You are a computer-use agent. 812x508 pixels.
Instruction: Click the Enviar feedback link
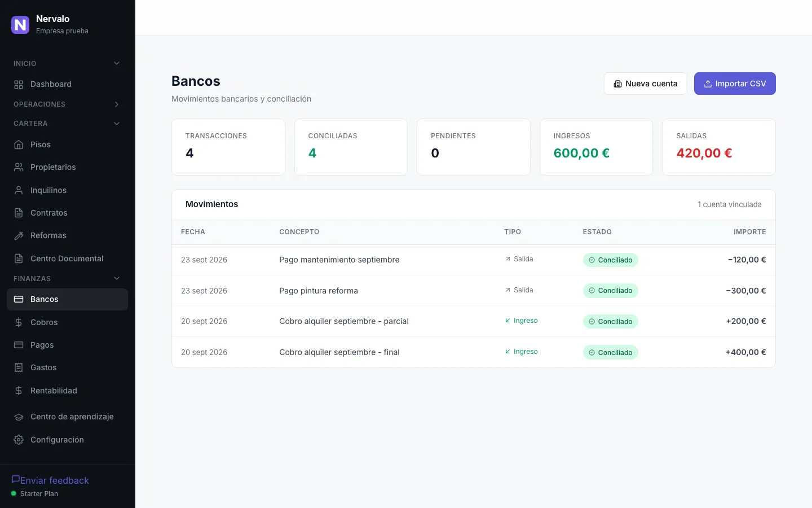[50, 480]
